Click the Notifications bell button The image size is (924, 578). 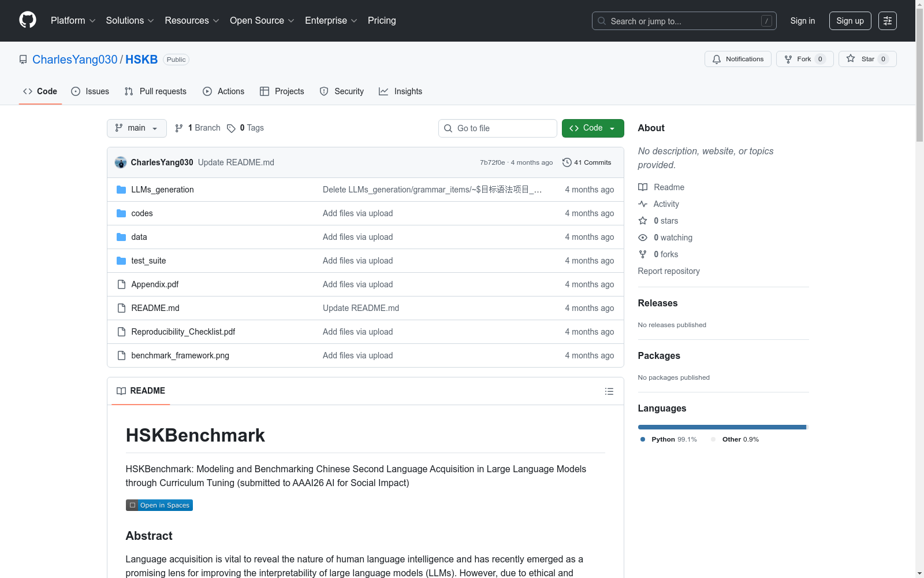(737, 59)
